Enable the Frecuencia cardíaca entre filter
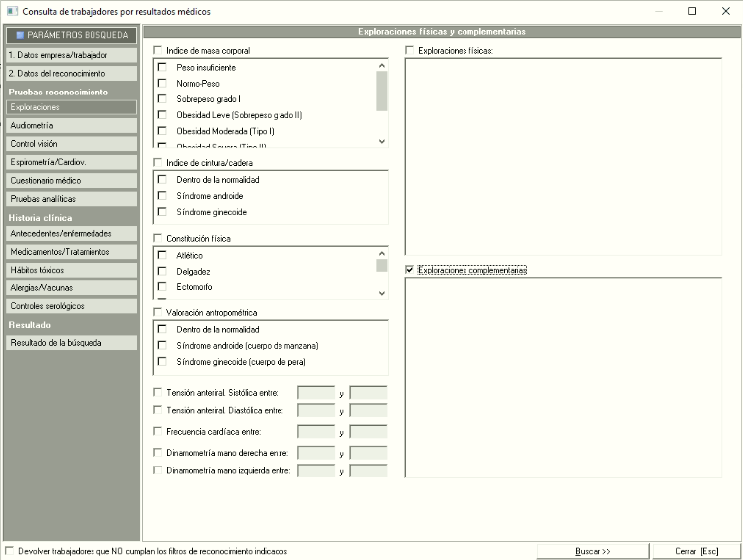The image size is (743, 560). pyautogui.click(x=157, y=431)
